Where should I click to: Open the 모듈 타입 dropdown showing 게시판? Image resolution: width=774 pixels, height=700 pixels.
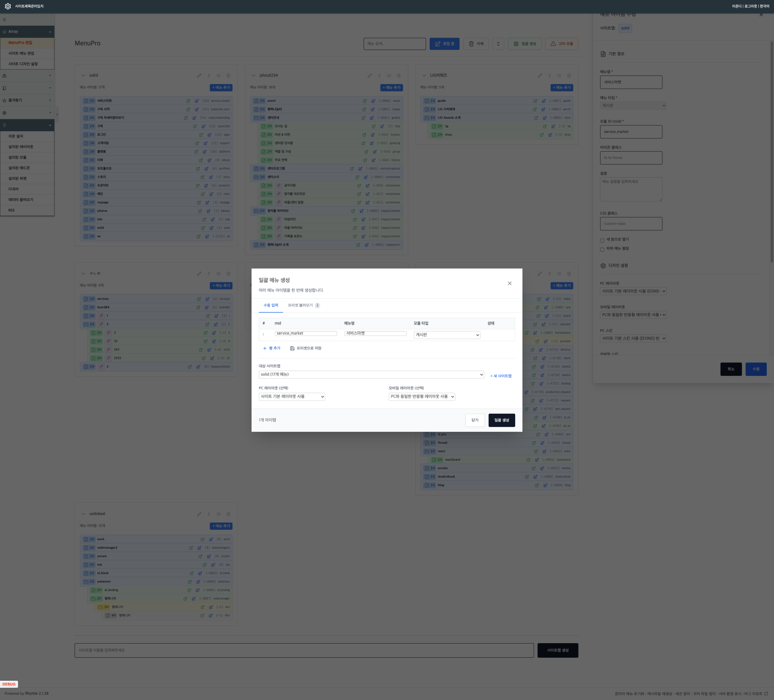coord(447,335)
